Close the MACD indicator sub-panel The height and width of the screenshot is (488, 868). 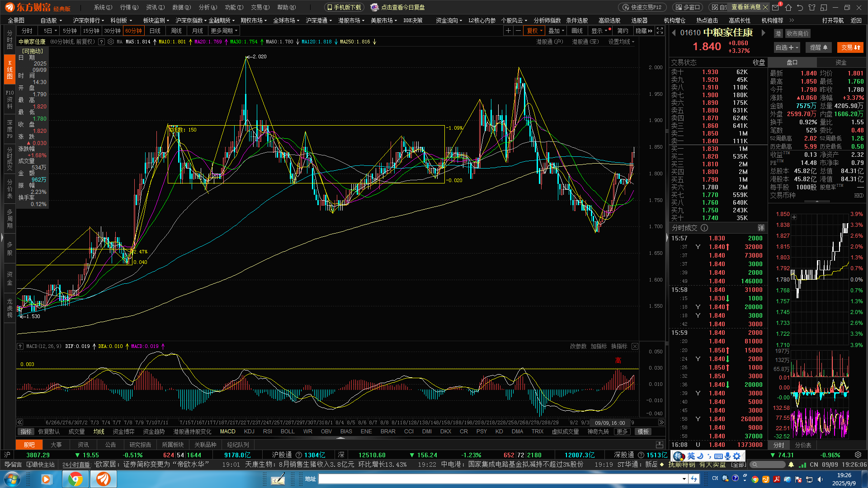pyautogui.click(x=635, y=346)
